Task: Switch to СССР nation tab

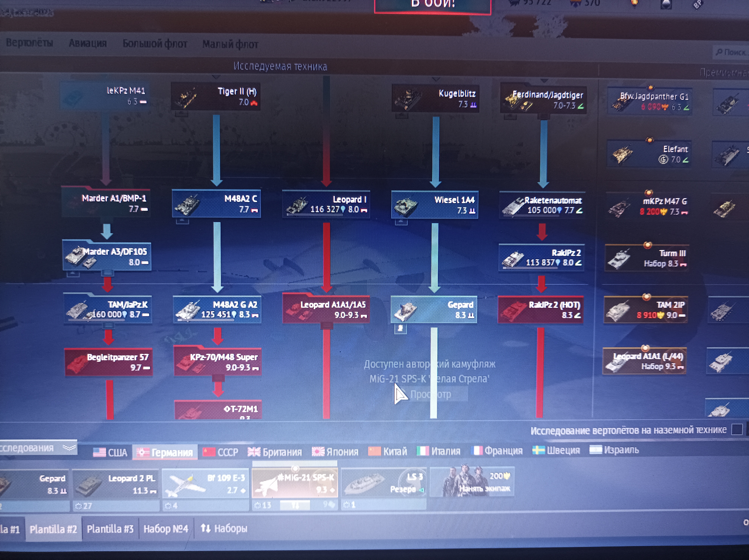Action: [x=220, y=452]
